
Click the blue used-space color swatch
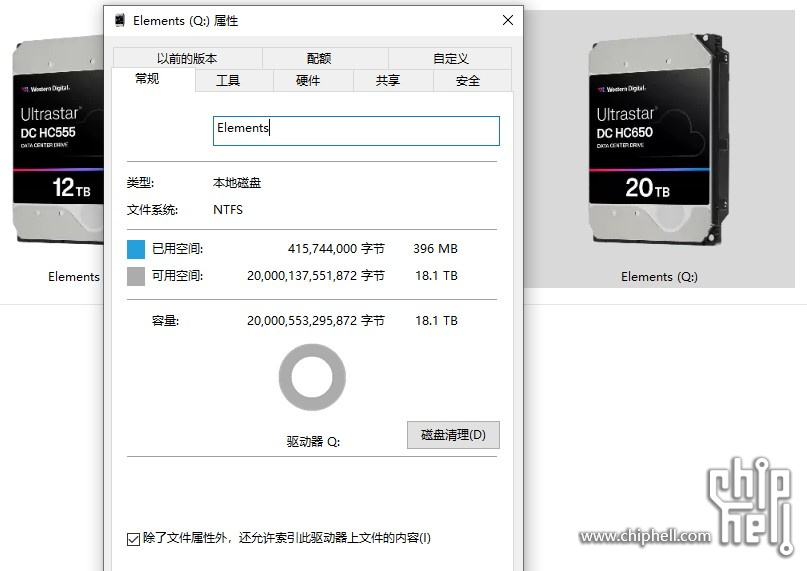136,249
